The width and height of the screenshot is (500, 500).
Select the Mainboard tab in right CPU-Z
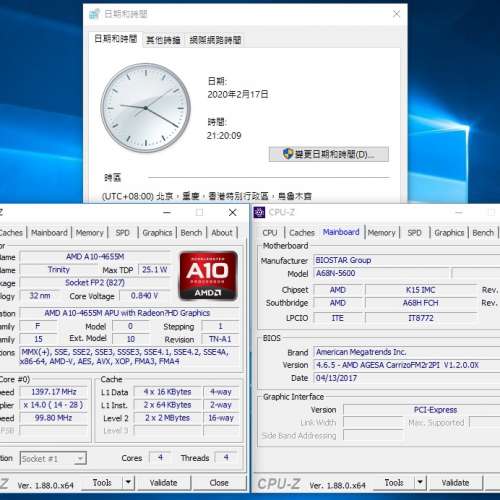pos(341,232)
